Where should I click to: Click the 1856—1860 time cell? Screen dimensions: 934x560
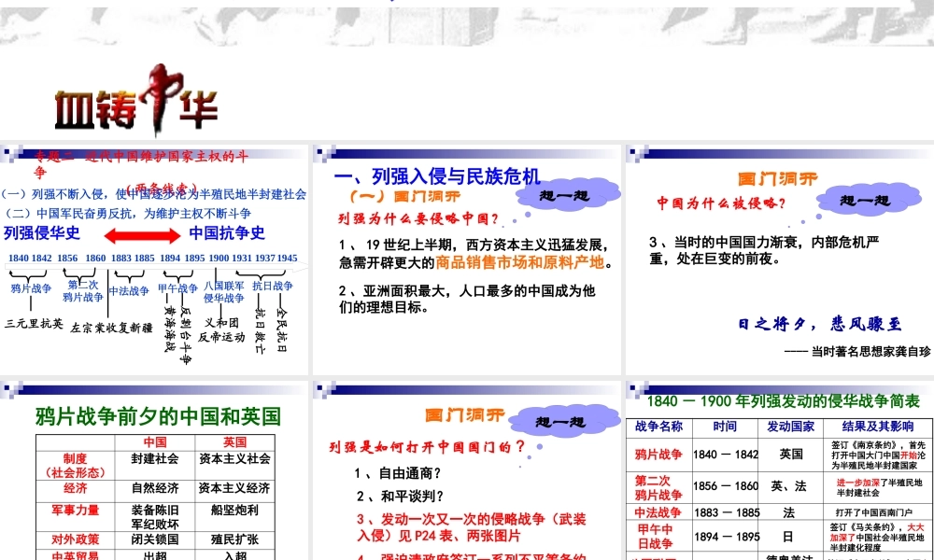click(x=726, y=486)
